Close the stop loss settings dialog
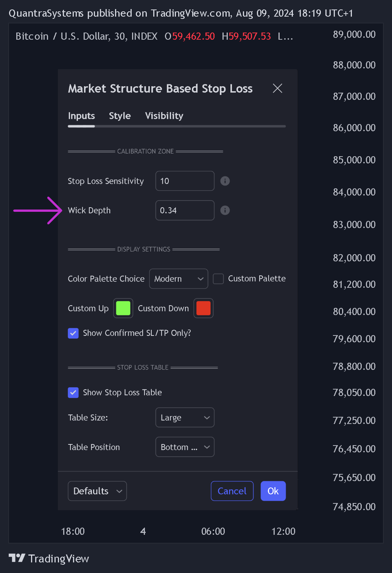Image resolution: width=392 pixels, height=573 pixels. [277, 89]
